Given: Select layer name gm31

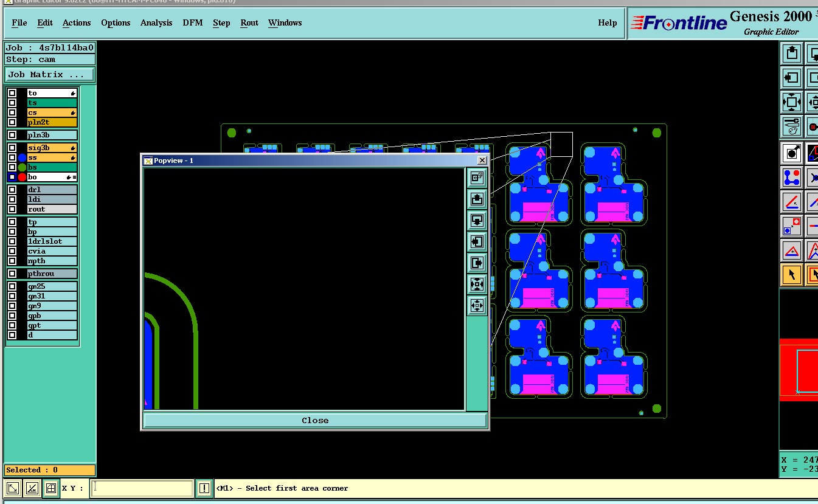Looking at the screenshot, I should 52,296.
